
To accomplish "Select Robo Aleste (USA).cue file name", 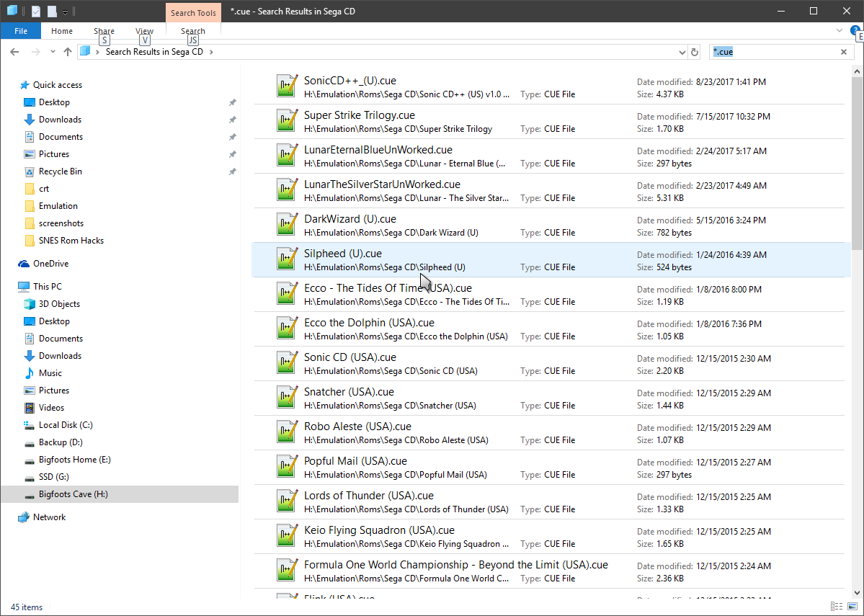I will [x=357, y=427].
